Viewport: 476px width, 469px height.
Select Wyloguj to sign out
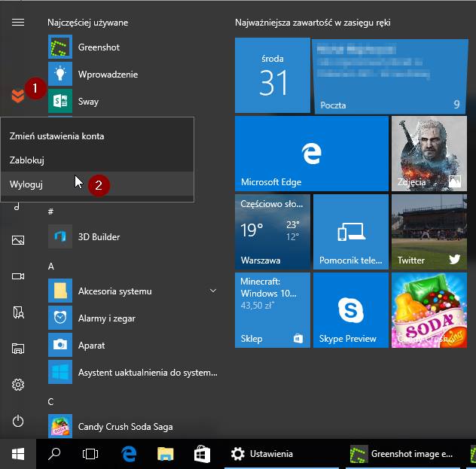pos(97,184)
